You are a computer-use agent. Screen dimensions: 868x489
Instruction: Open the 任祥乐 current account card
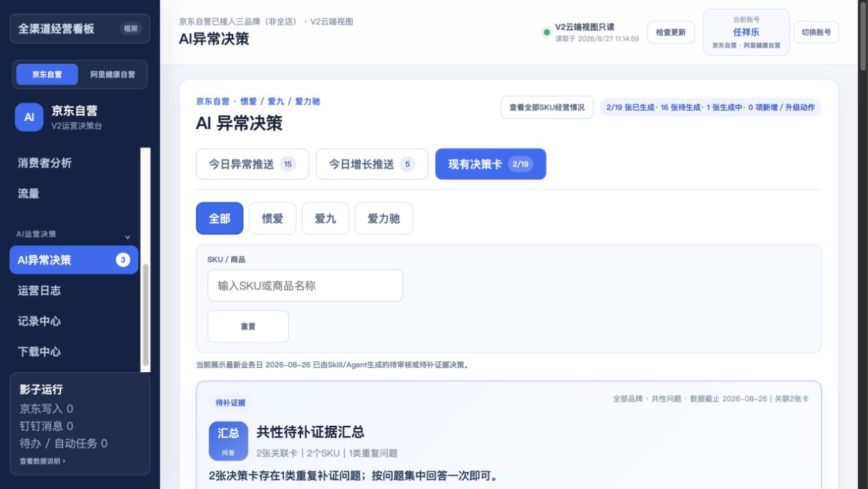point(746,32)
